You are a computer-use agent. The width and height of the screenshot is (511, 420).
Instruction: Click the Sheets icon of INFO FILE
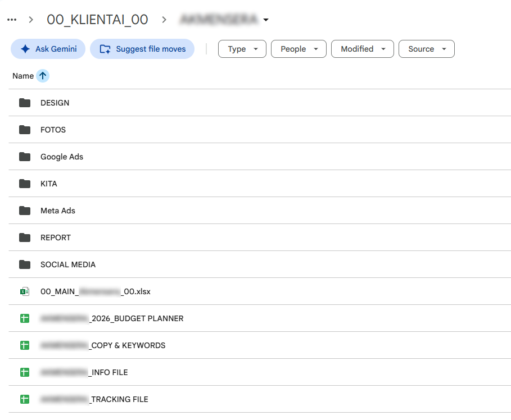click(x=25, y=372)
